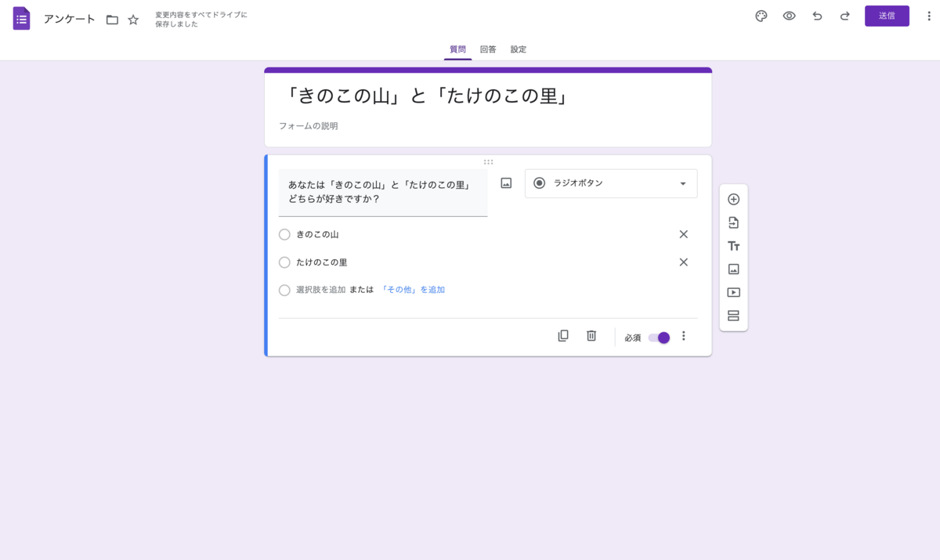Viewport: 940px width, 560px height.
Task: Move form to folder icon
Action: (112, 20)
